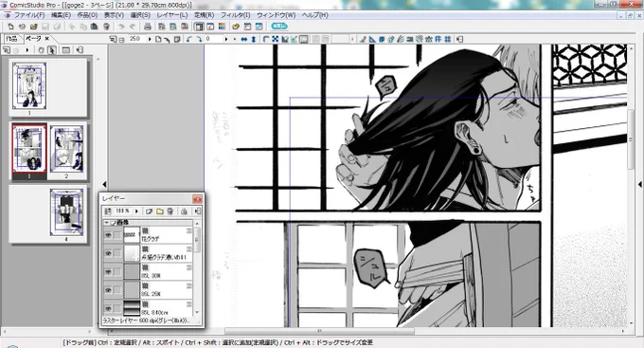Click the Print icon
Image resolution: width=644 pixels, height=348 pixels.
click(x=148, y=27)
